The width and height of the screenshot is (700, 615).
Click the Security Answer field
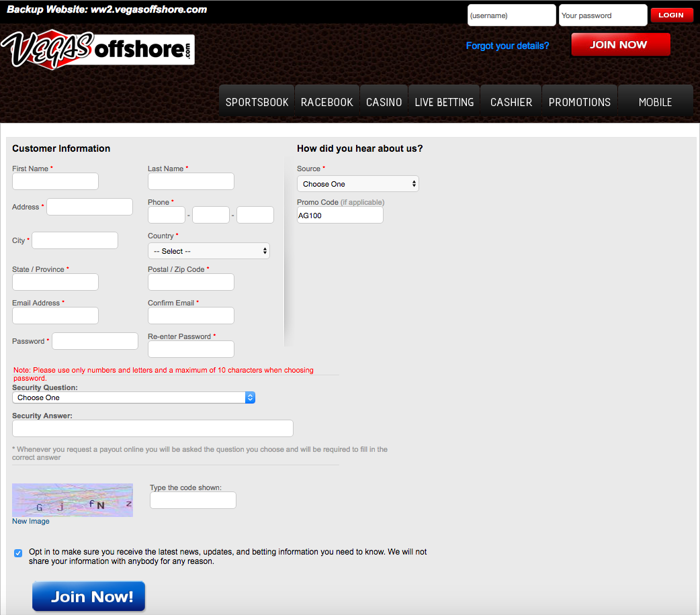[x=152, y=428]
